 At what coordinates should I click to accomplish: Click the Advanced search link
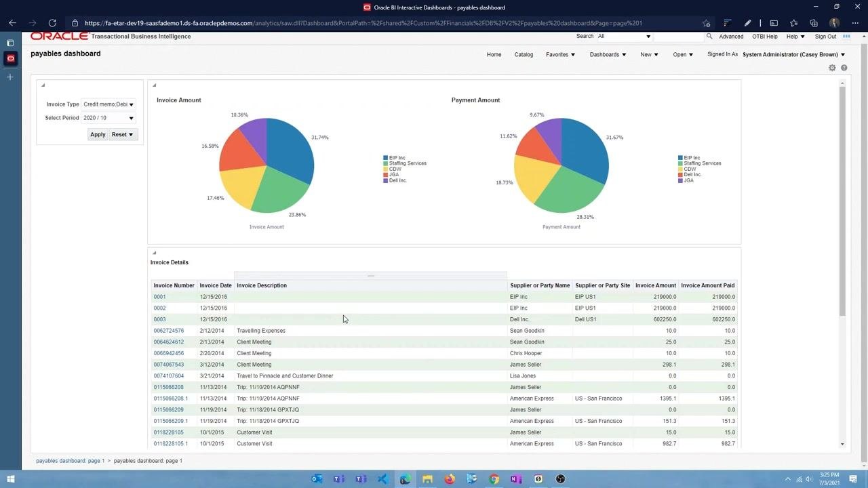tap(731, 37)
